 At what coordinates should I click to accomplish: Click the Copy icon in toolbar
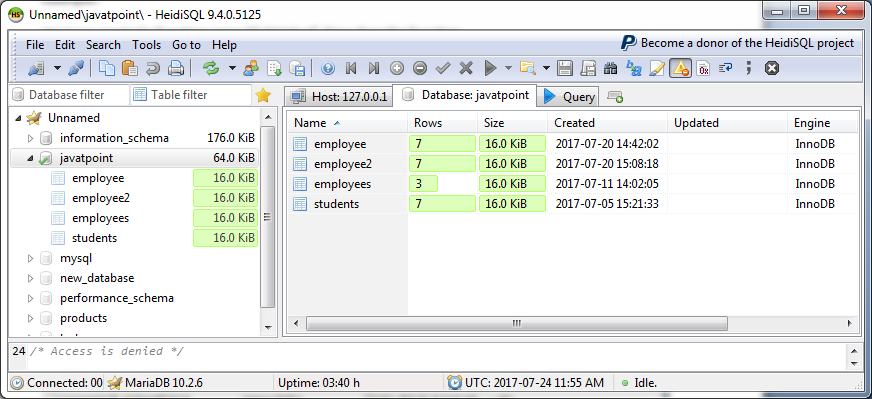pos(107,68)
